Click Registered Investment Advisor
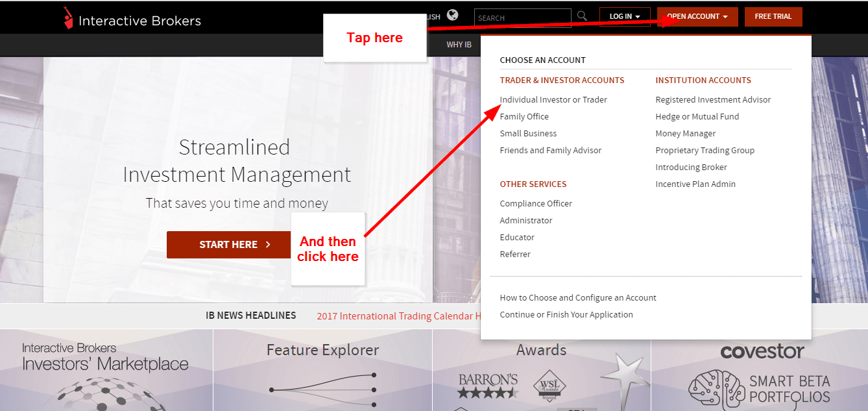 713,99
